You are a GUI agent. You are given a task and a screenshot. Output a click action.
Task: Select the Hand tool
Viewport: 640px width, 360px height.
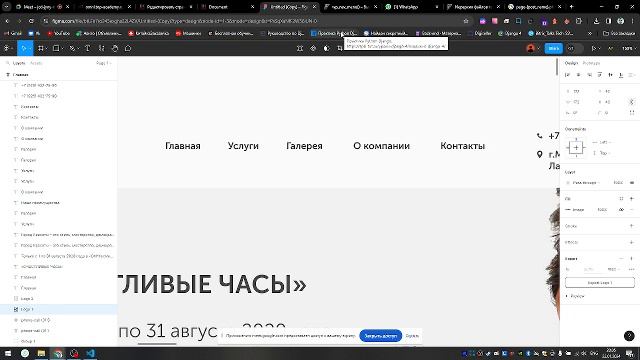[x=115, y=48]
